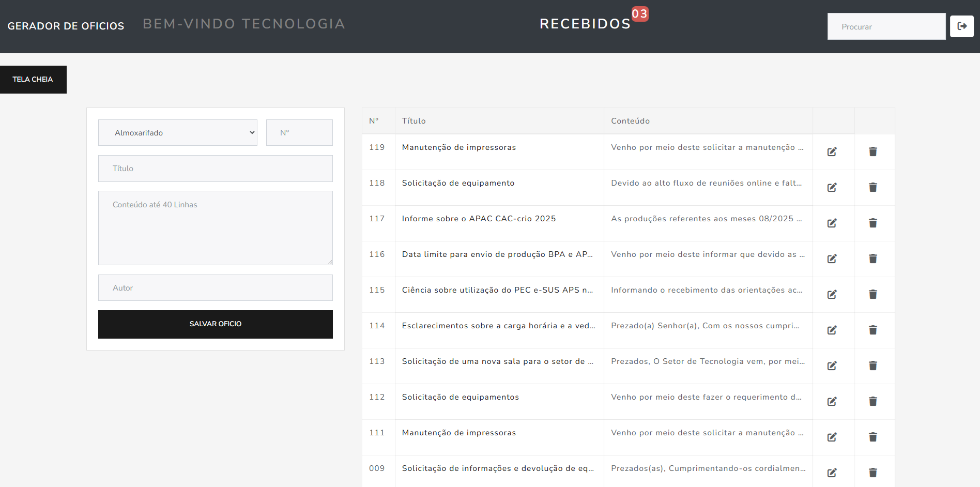
Task: Delete oficio 112 Solicitação de equipamentos
Action: 872,401
